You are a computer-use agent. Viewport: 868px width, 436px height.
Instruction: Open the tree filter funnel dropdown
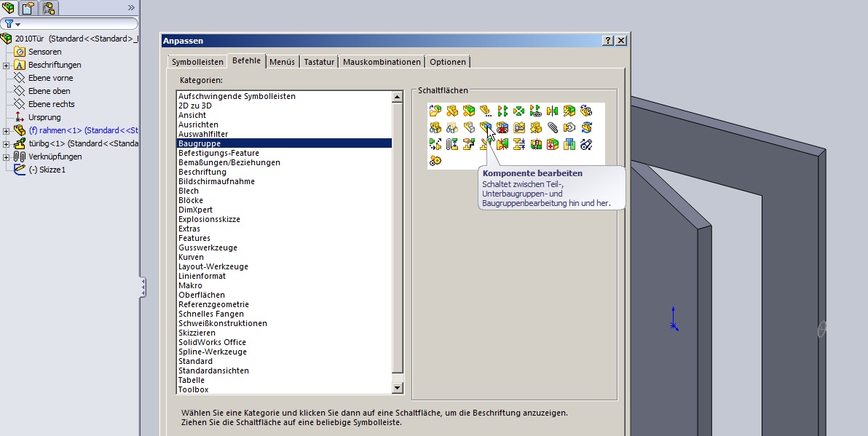coord(12,24)
